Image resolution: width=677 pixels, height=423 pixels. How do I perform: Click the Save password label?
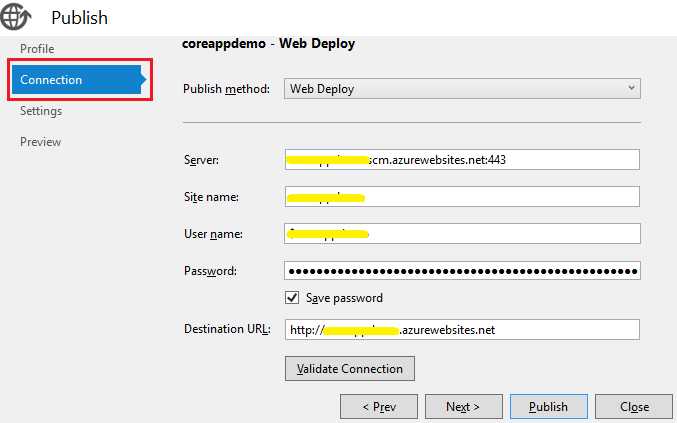click(344, 298)
